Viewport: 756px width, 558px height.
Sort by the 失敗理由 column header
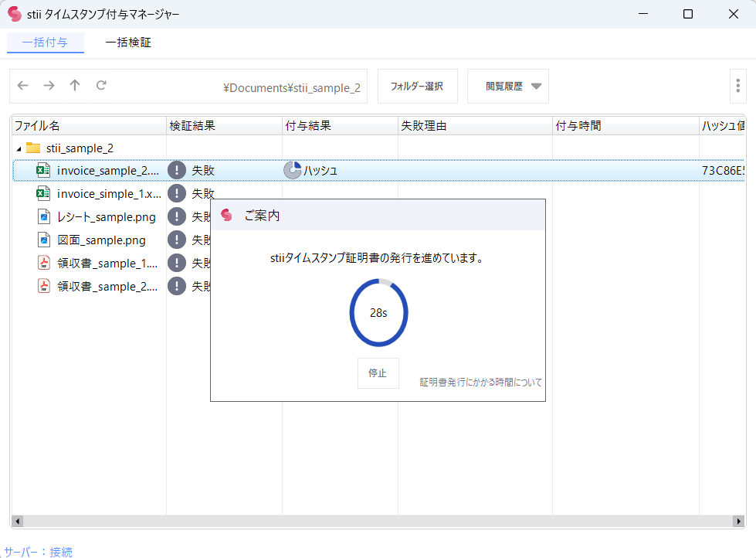tap(475, 126)
